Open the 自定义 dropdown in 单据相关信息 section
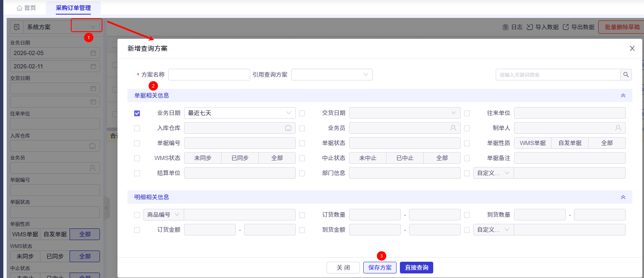 pos(494,173)
